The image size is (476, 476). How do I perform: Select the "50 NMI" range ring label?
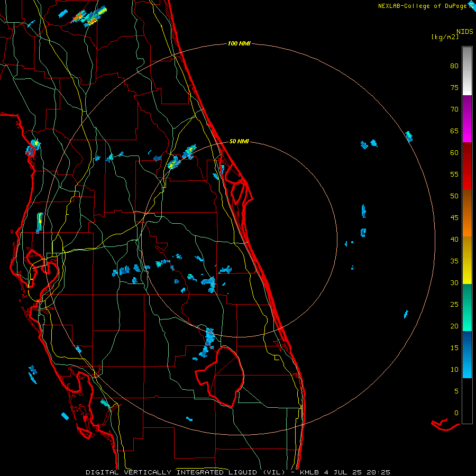[239, 141]
